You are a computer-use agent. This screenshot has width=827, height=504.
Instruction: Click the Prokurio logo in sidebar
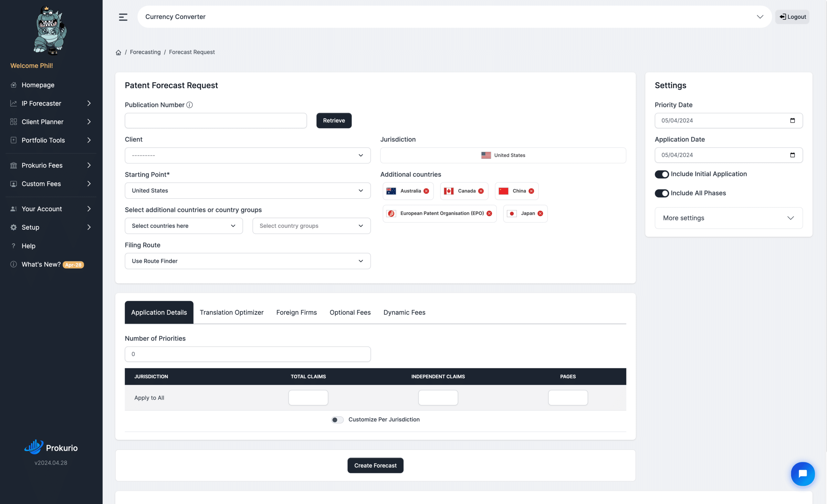coord(51,447)
